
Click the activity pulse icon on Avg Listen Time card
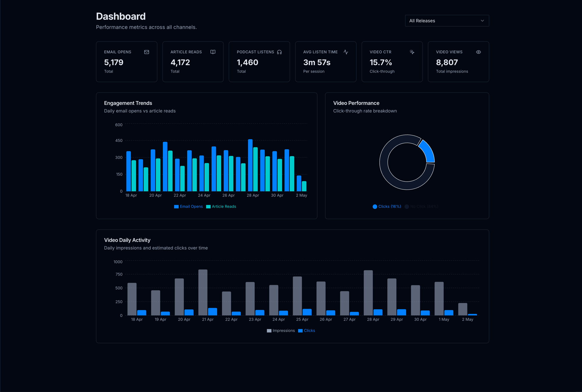pos(346,52)
